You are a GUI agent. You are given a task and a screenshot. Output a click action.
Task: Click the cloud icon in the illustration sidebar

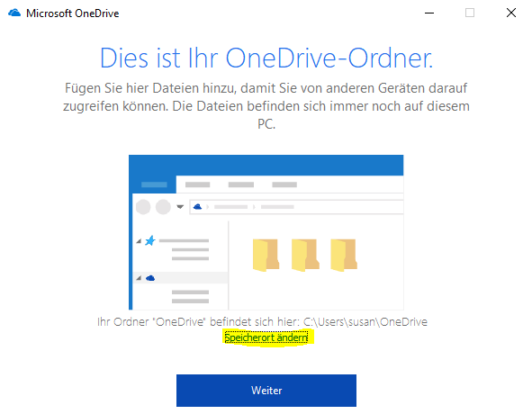point(150,278)
